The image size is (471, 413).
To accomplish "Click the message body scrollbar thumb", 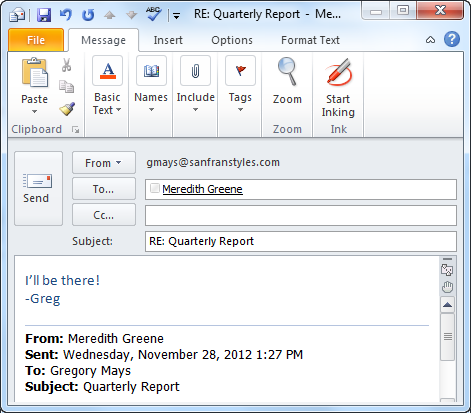I will pos(447,337).
